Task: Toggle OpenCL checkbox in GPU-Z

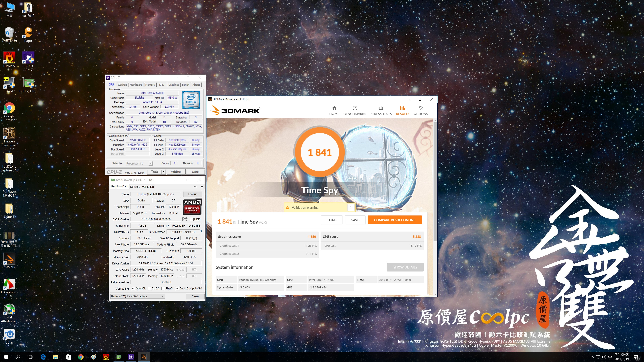Action: click(x=133, y=289)
